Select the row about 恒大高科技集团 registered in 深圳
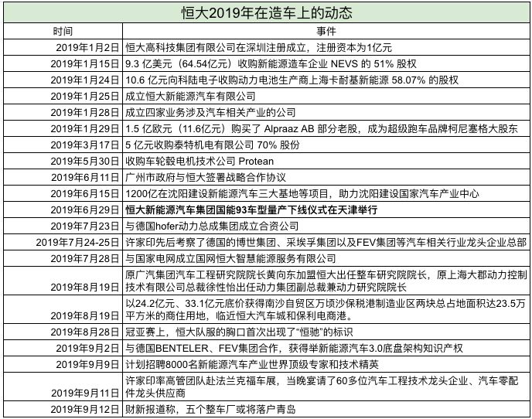The width and height of the screenshot is (532, 419). coord(326,47)
